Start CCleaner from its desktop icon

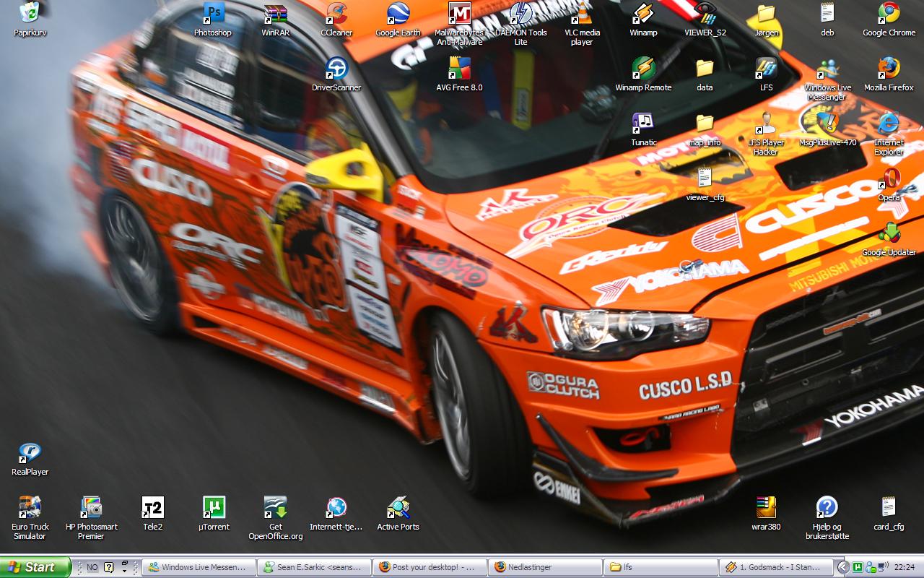pos(336,20)
